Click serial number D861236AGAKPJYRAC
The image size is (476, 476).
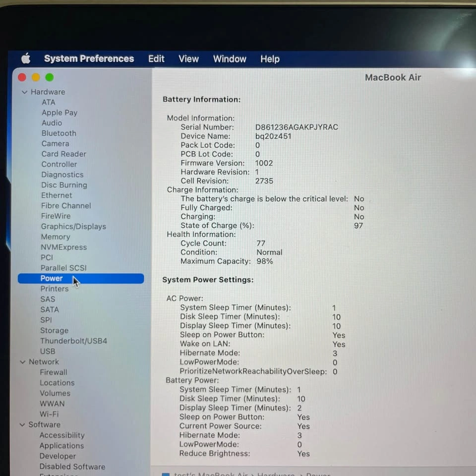click(x=297, y=127)
